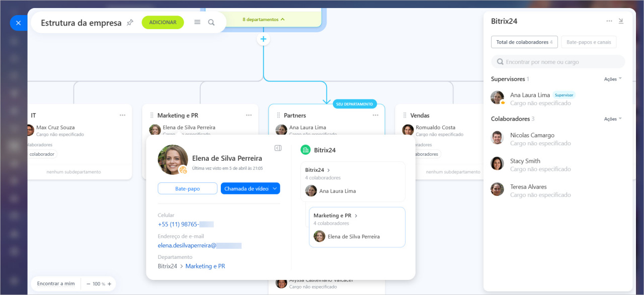Grab the Marketing e PR drag handle
644x295 pixels.
152,115
